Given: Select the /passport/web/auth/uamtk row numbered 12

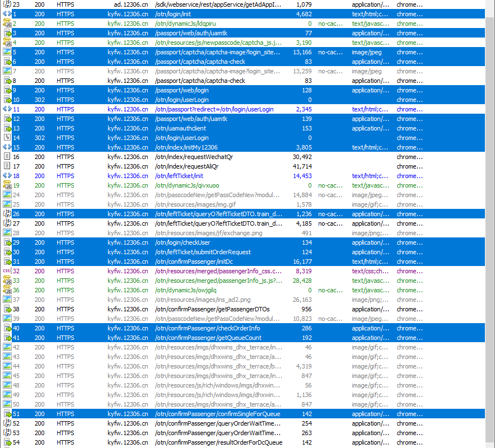Looking at the screenshot, I should coord(242,119).
